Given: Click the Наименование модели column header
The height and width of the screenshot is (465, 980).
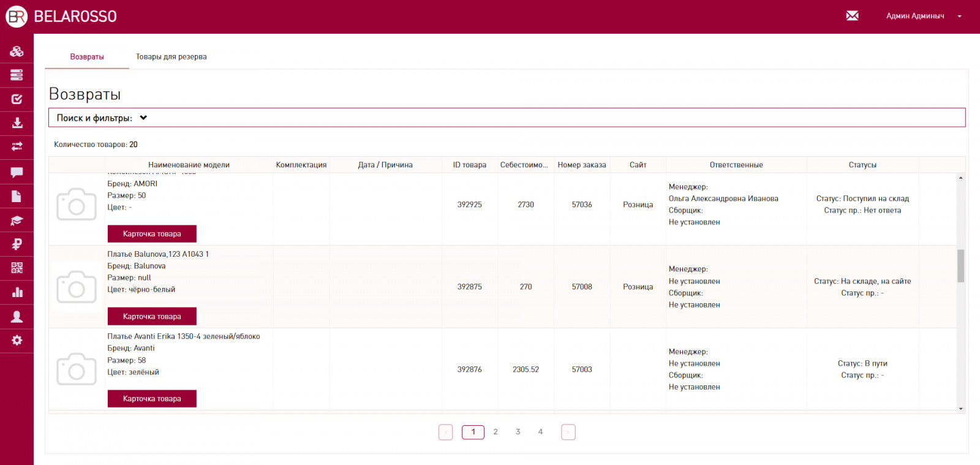Looking at the screenshot, I should [189, 165].
